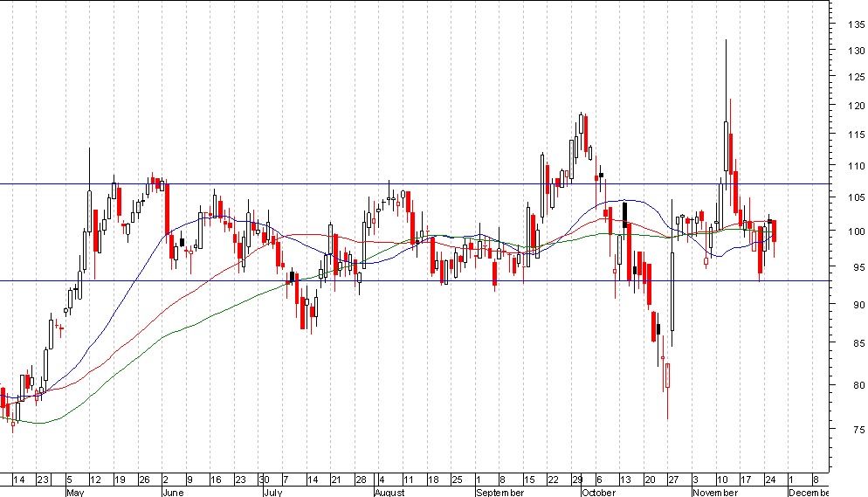Pick the 75 price axis label
This screenshot has width=868, height=497.
[x=858, y=429]
